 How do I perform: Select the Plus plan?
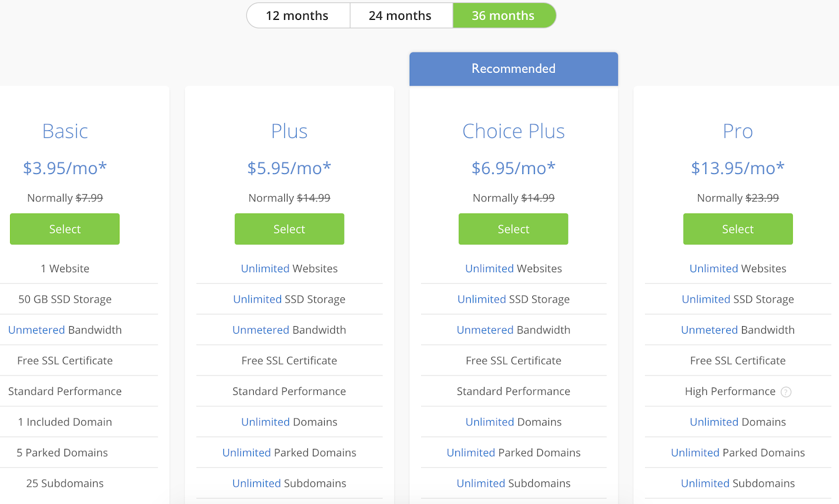(289, 229)
